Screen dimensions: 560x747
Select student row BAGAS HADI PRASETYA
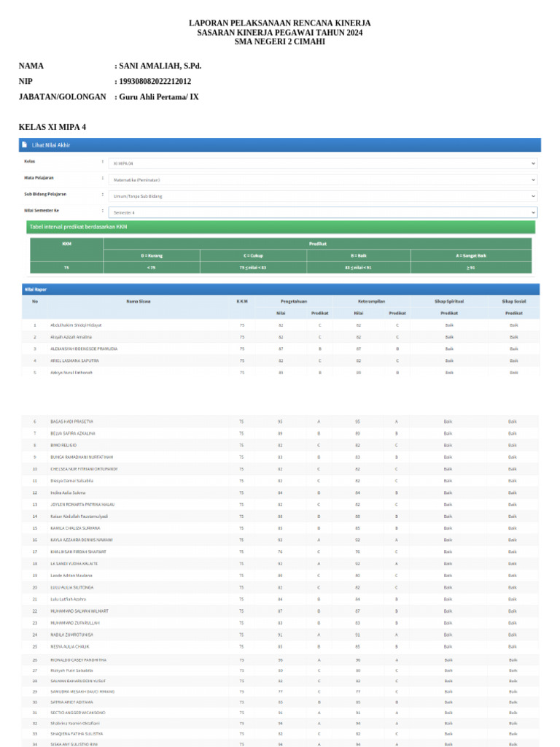[71, 422]
